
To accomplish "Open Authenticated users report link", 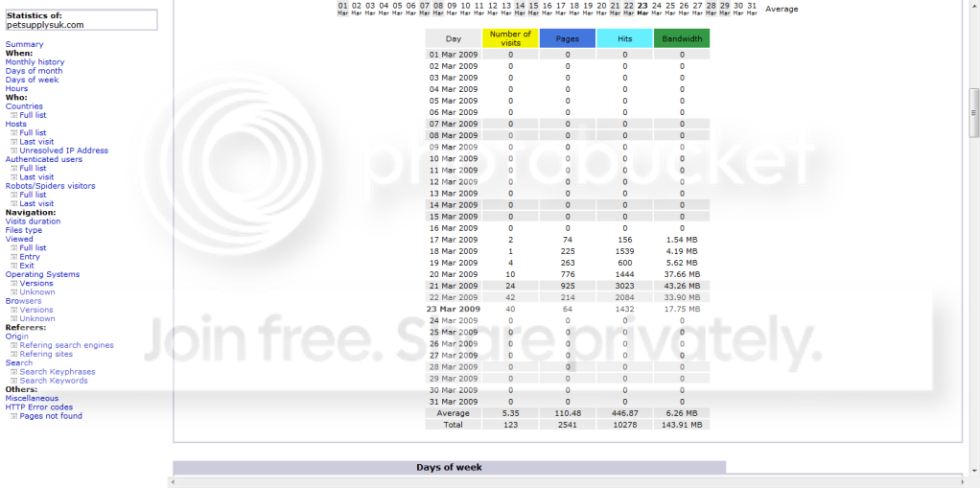I will coord(44,159).
